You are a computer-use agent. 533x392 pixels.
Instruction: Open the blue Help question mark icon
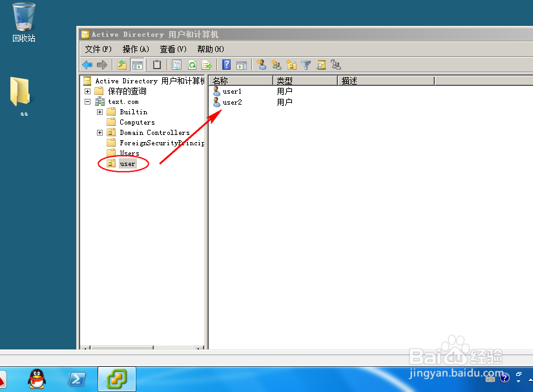tap(226, 65)
